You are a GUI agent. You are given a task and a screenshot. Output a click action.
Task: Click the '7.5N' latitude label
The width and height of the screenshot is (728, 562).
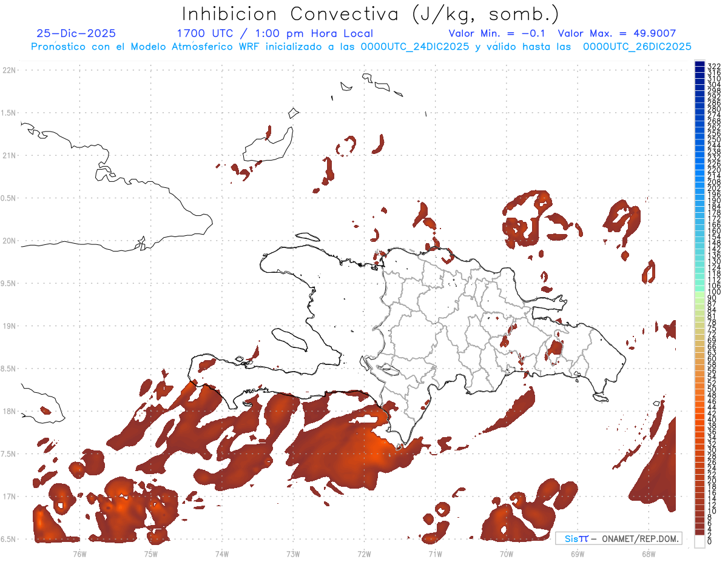[9, 454]
